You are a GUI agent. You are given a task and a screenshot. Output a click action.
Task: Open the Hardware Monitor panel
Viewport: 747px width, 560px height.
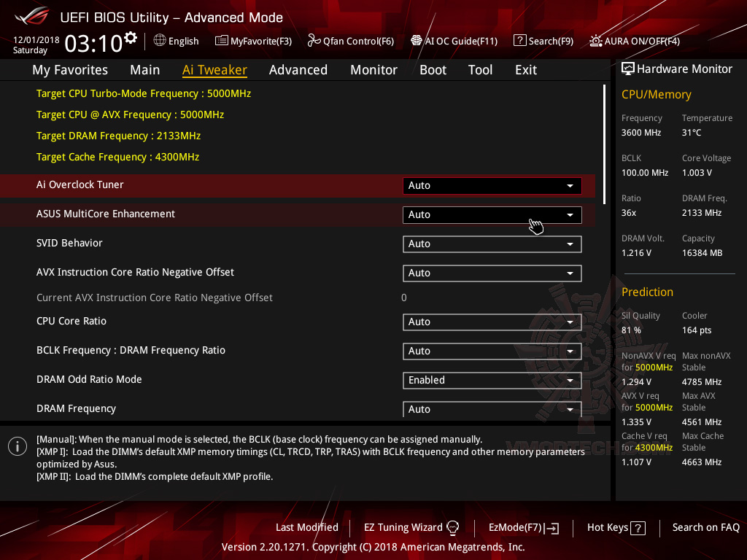677,69
